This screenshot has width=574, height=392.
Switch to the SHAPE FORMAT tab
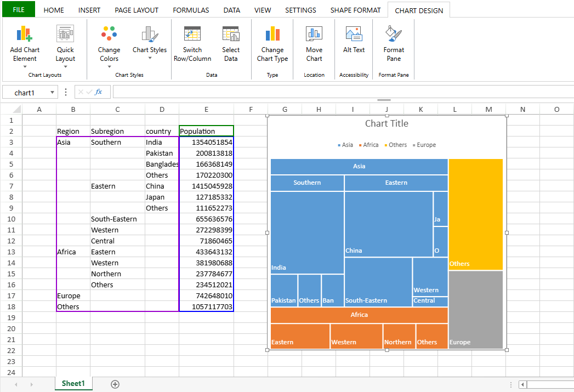355,10
